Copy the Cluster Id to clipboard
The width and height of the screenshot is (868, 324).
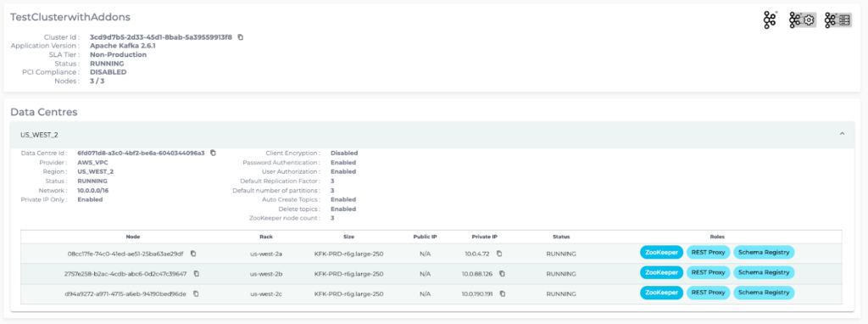point(240,37)
